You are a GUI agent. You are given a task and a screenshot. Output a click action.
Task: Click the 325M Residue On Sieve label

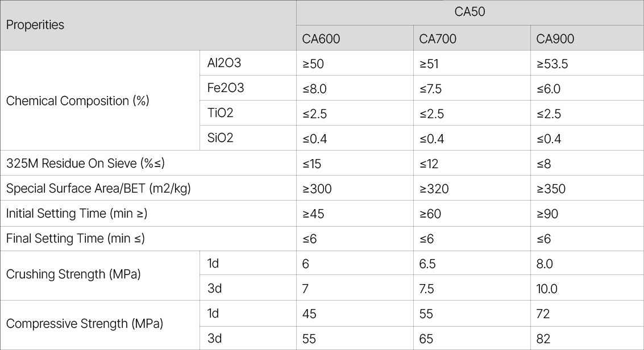click(x=85, y=164)
